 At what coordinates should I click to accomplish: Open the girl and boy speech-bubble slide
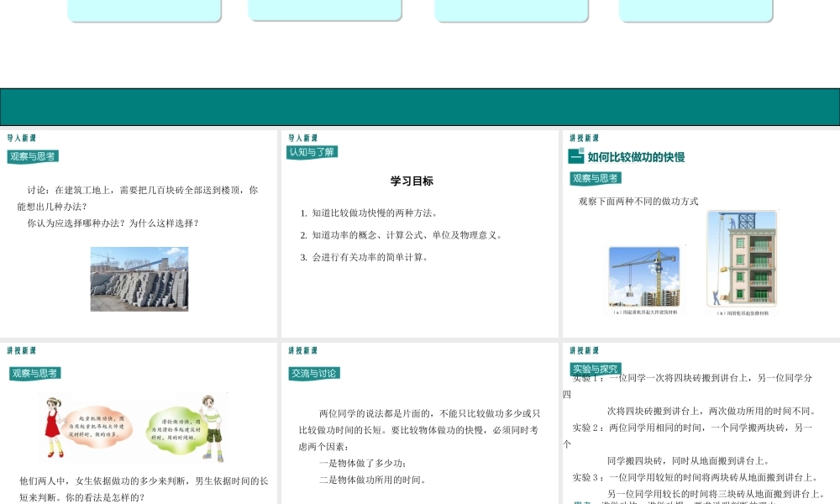pyautogui.click(x=139, y=423)
